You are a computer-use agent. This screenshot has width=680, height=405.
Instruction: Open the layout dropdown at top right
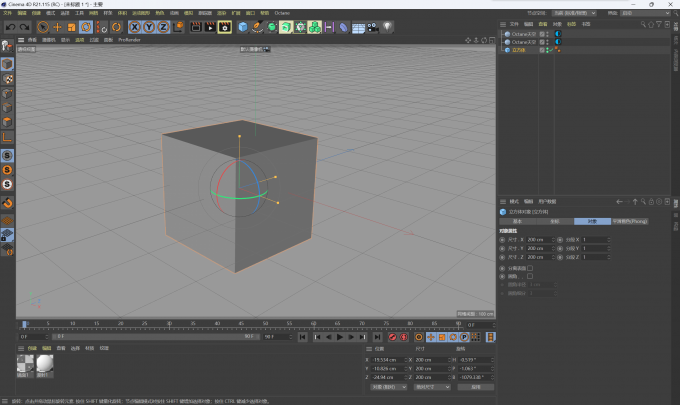click(x=646, y=13)
